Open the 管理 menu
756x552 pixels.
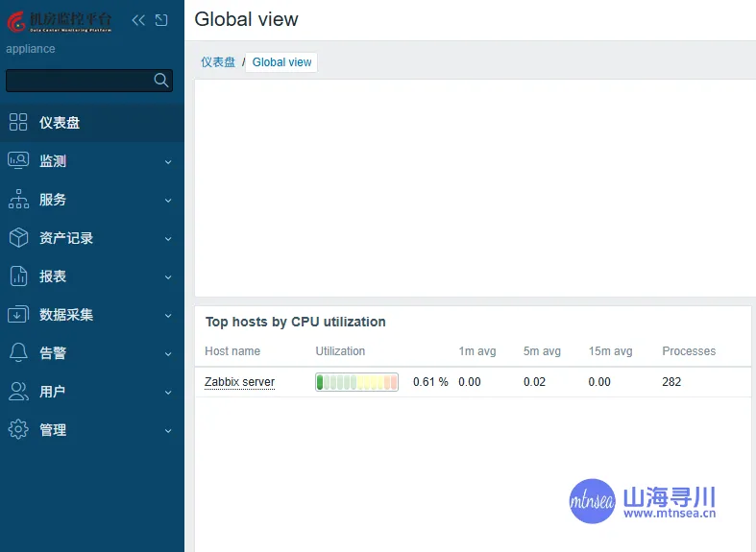click(x=92, y=430)
